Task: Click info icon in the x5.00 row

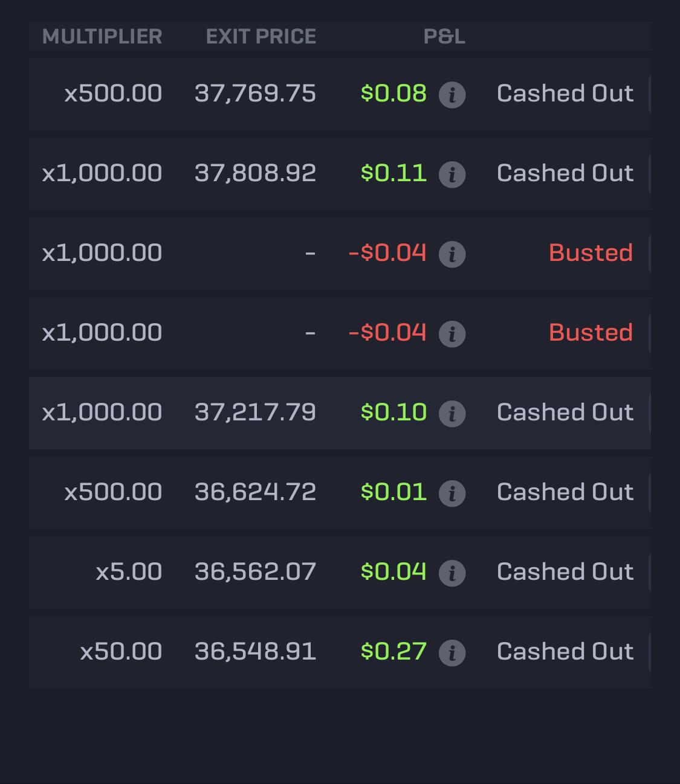Action: 452,573
